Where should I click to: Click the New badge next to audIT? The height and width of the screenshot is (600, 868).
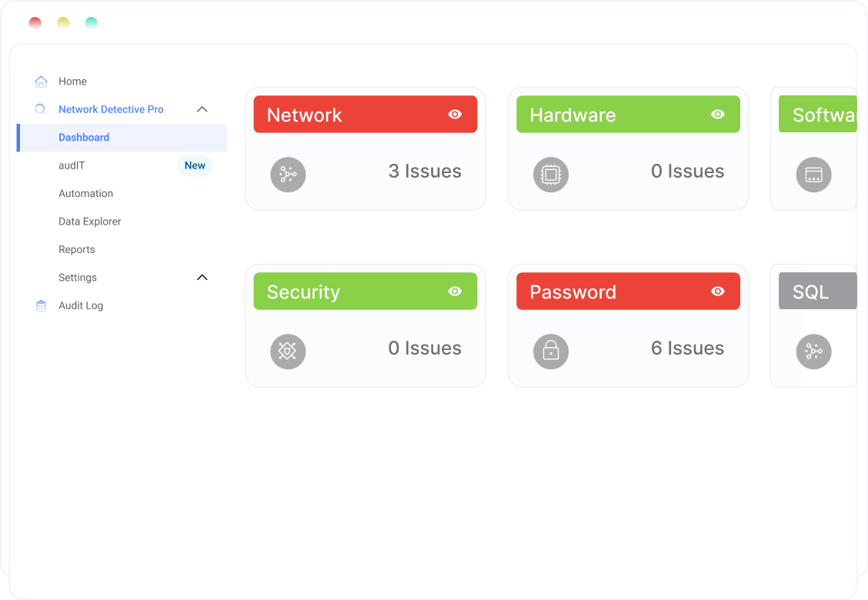coord(195,165)
